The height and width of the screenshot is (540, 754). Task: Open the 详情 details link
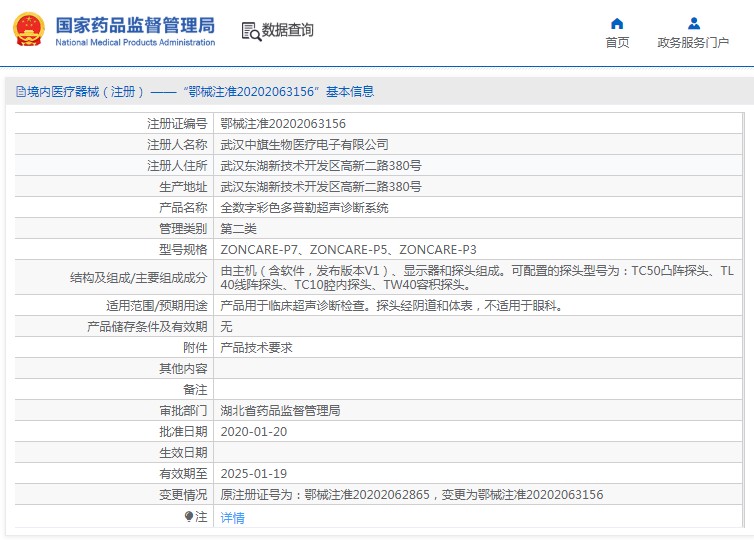(x=232, y=517)
